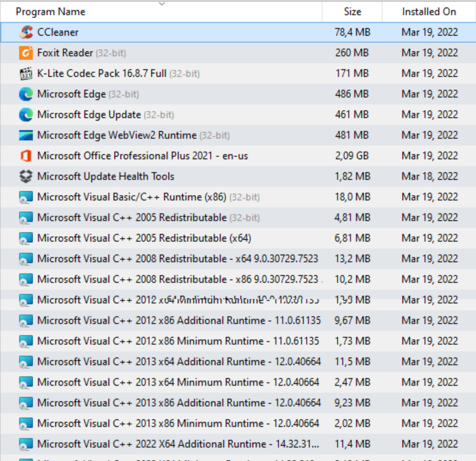
Task: Pick the Microsoft Edge Update name
Action: pyautogui.click(x=89, y=115)
